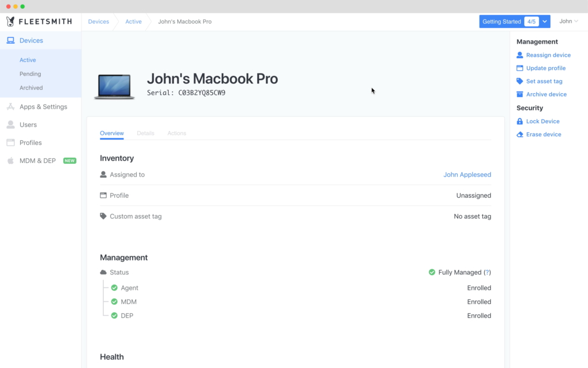Open the John account menu
Image resolution: width=588 pixels, height=368 pixels.
[x=568, y=21]
